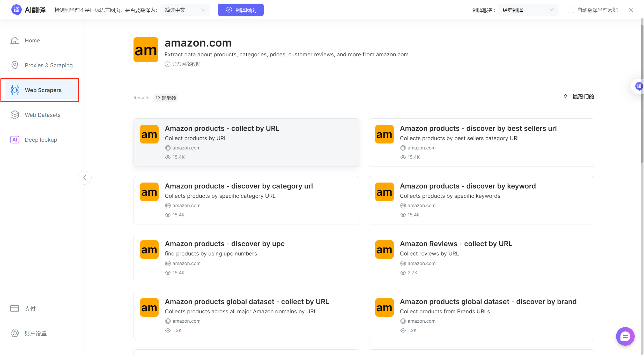This screenshot has width=644, height=355.
Task: Click logo of Amazon Reviews collect by URL card
Action: [384, 250]
